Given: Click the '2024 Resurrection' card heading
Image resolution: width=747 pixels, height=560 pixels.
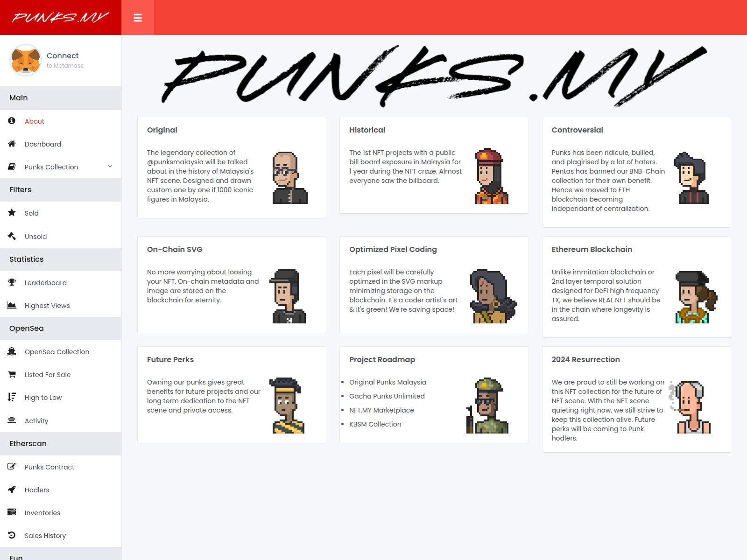Looking at the screenshot, I should [586, 360].
